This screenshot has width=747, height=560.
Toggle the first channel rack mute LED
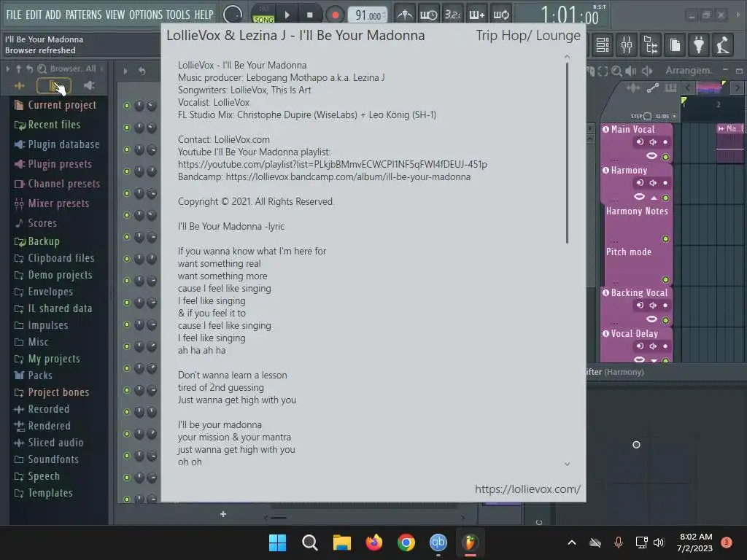127,106
